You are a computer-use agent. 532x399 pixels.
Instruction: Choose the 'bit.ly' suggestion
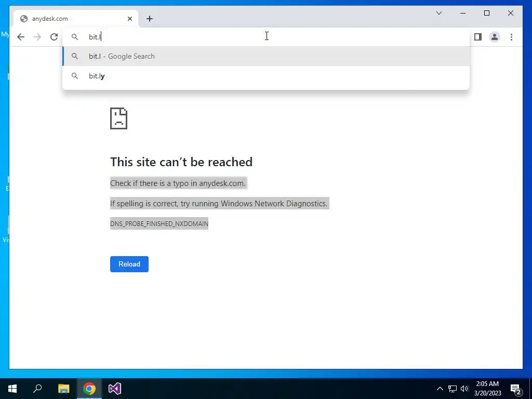click(267, 76)
